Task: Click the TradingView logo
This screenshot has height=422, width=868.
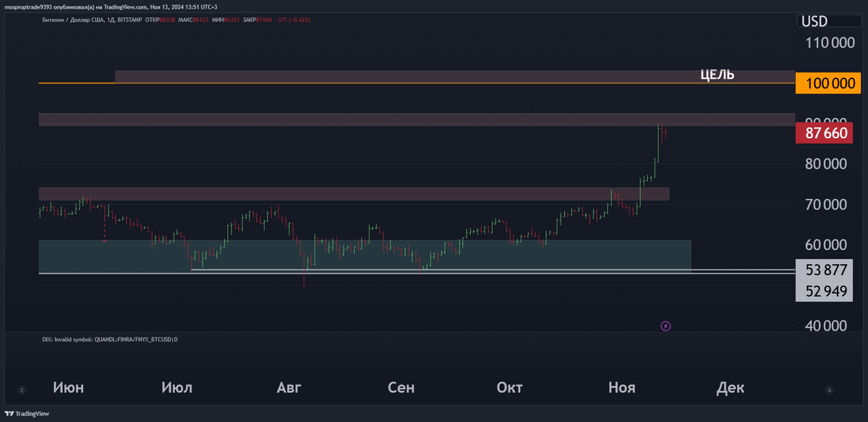Action: [x=28, y=414]
